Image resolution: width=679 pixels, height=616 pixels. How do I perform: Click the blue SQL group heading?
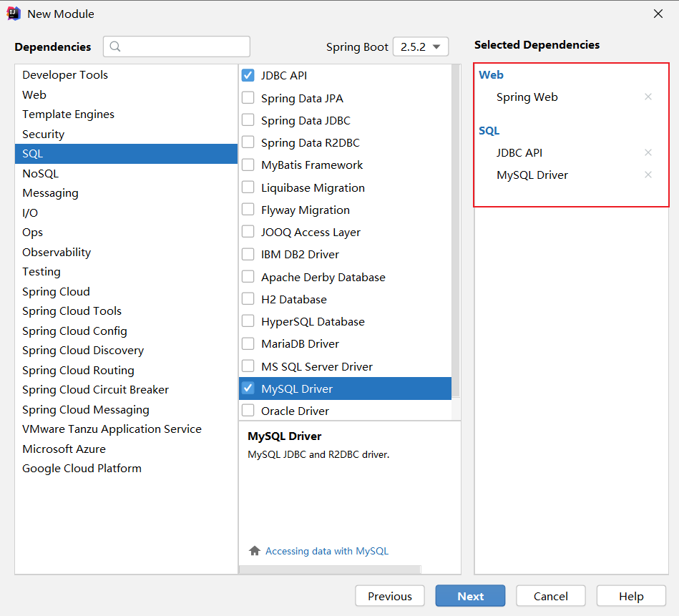pyautogui.click(x=489, y=131)
